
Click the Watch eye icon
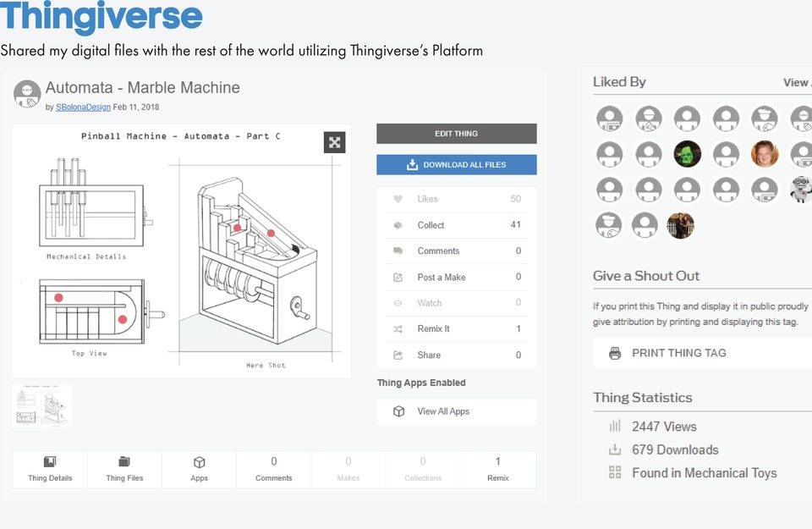point(398,303)
